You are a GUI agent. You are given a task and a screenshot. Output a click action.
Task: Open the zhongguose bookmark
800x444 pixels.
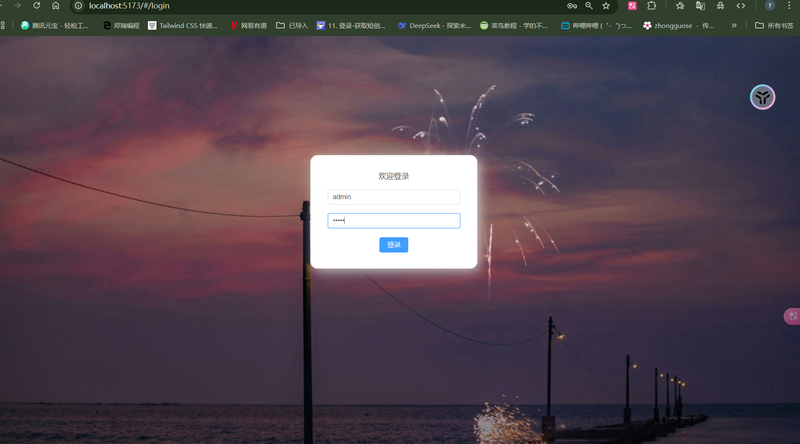click(x=679, y=25)
